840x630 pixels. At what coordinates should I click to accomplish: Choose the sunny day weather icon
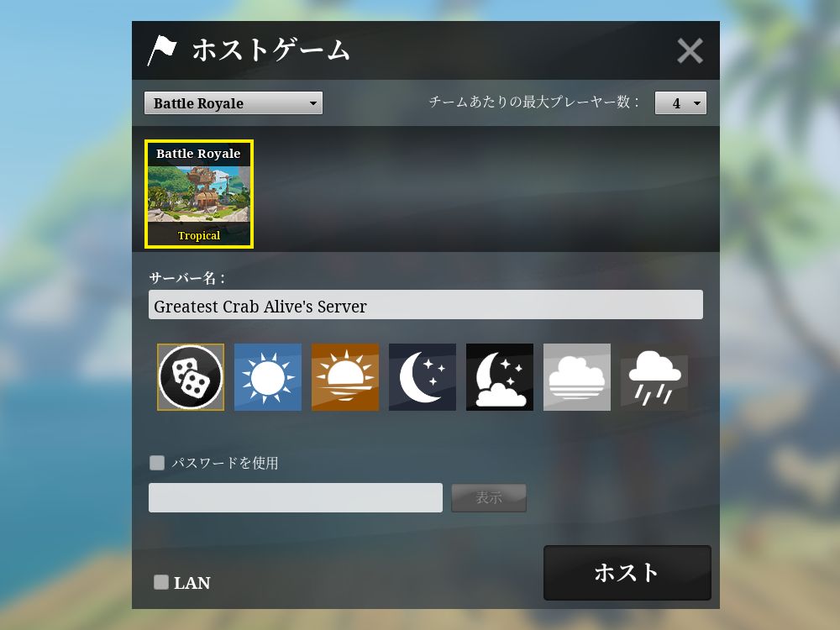(268, 377)
